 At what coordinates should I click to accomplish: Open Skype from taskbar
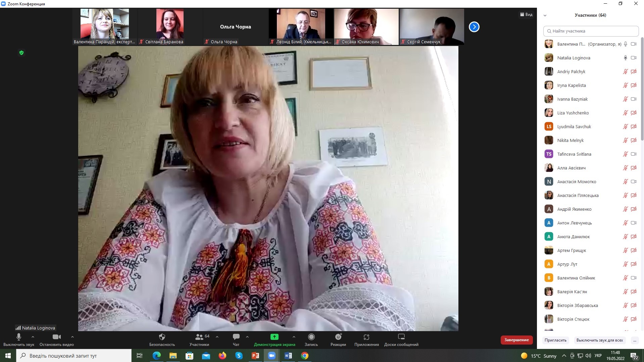[239, 356]
